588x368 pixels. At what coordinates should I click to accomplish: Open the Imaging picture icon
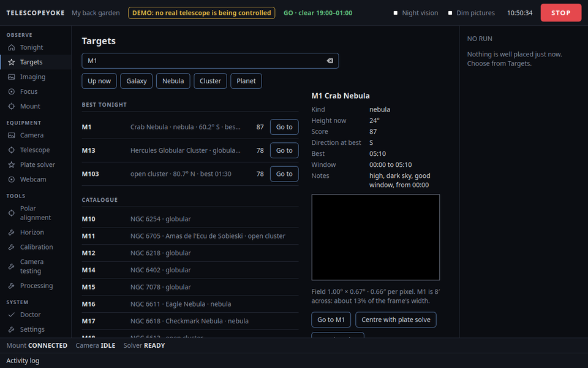12,77
